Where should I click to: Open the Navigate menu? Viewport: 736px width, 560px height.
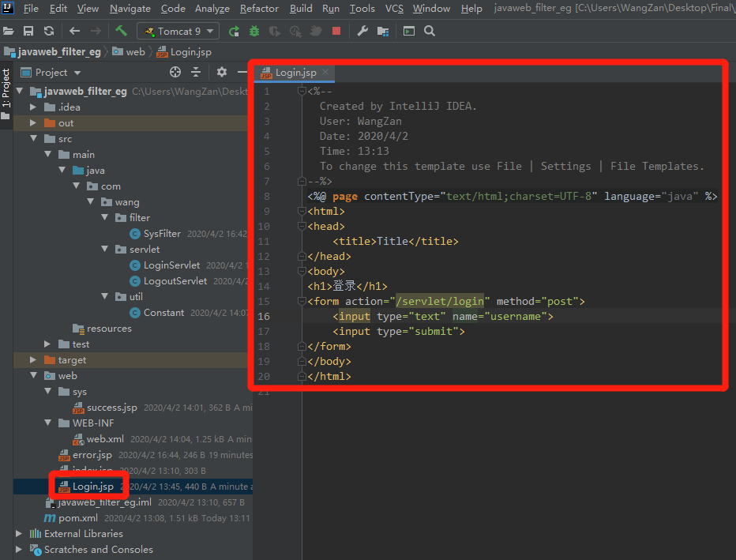coord(130,9)
